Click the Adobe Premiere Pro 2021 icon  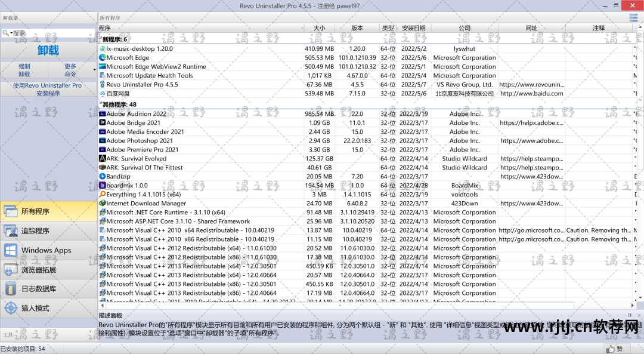pyautogui.click(x=103, y=150)
